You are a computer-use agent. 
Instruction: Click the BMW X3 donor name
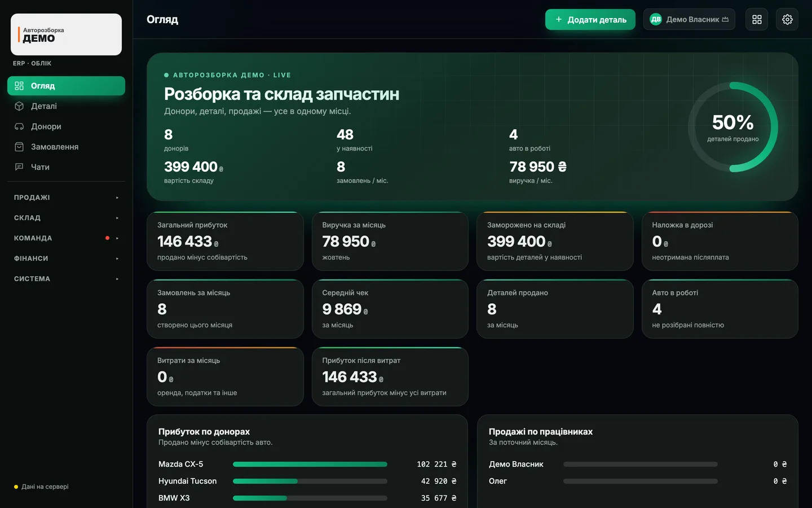pos(174,498)
